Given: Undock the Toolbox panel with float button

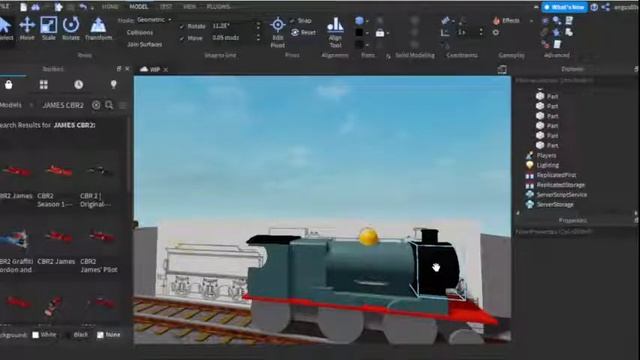Looking at the screenshot, I should pyautogui.click(x=119, y=69).
